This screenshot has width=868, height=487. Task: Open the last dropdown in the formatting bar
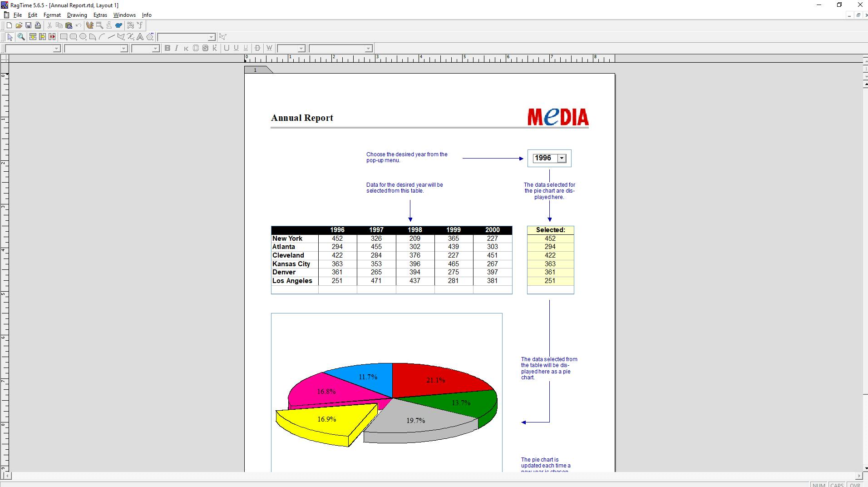tap(368, 49)
